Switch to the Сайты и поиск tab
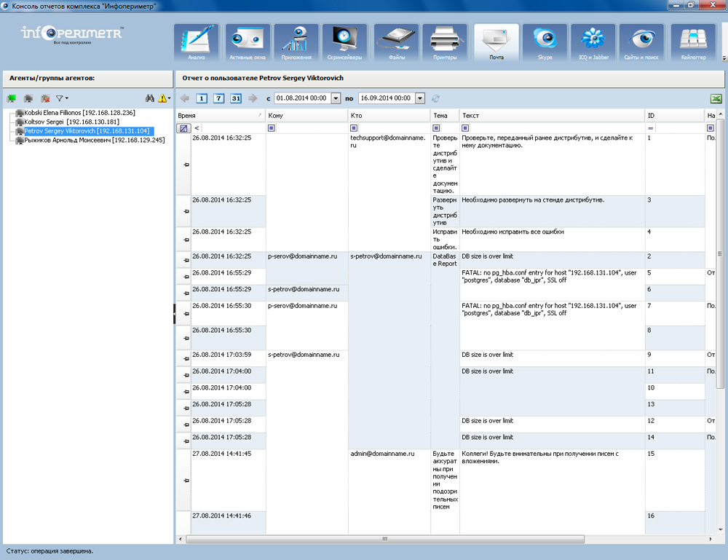728x560 pixels. click(641, 42)
